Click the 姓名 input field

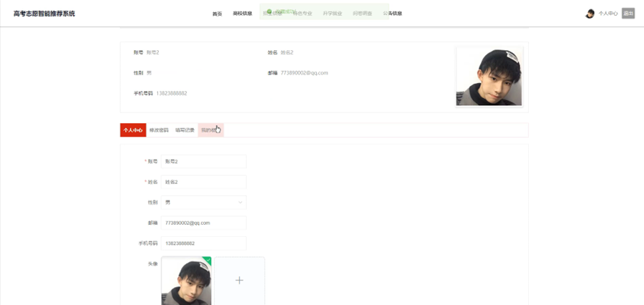pyautogui.click(x=204, y=182)
